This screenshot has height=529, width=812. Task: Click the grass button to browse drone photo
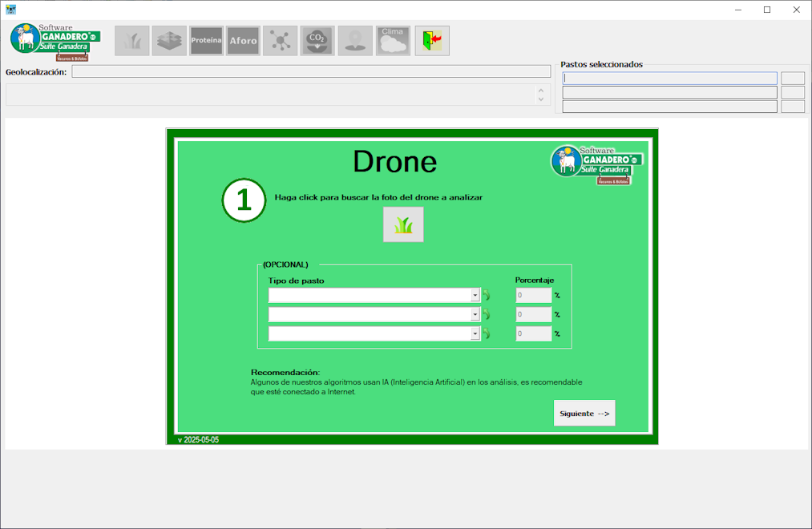pyautogui.click(x=403, y=224)
